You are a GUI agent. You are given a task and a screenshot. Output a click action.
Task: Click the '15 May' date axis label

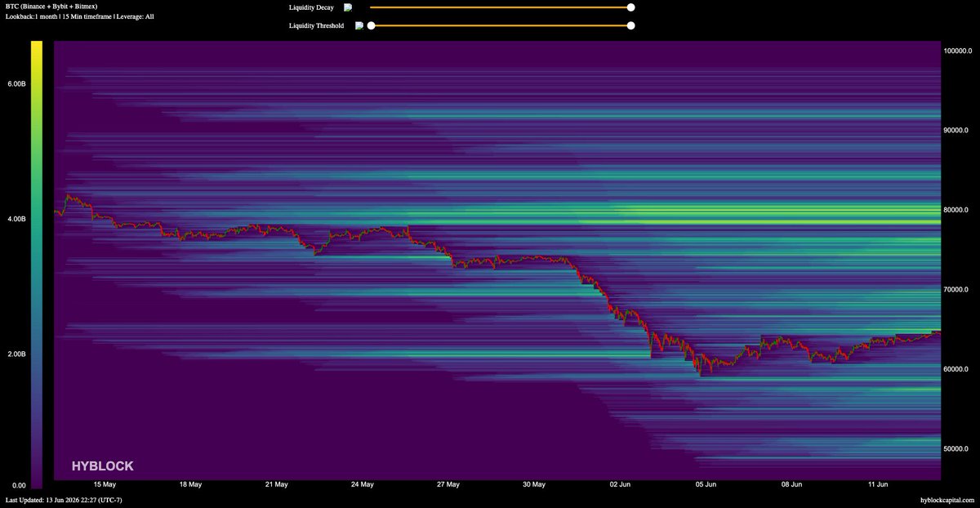point(105,484)
